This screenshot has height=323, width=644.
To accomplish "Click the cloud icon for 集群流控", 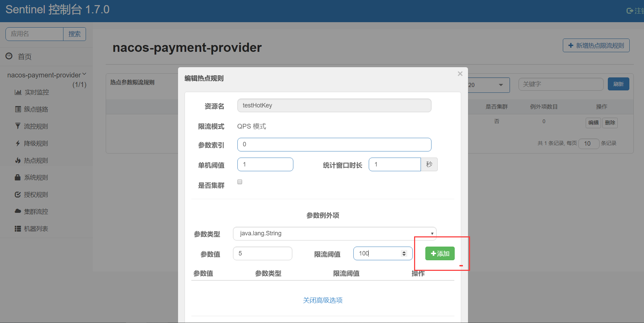I will [18, 211].
